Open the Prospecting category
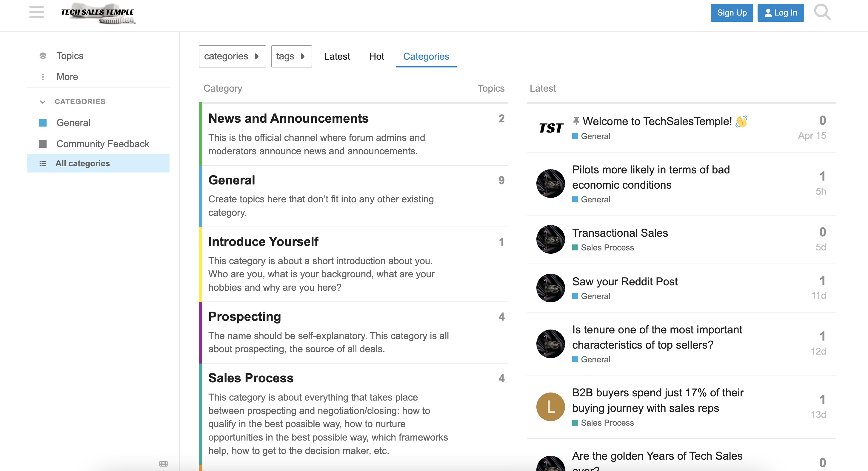This screenshot has width=868, height=471. (x=245, y=317)
